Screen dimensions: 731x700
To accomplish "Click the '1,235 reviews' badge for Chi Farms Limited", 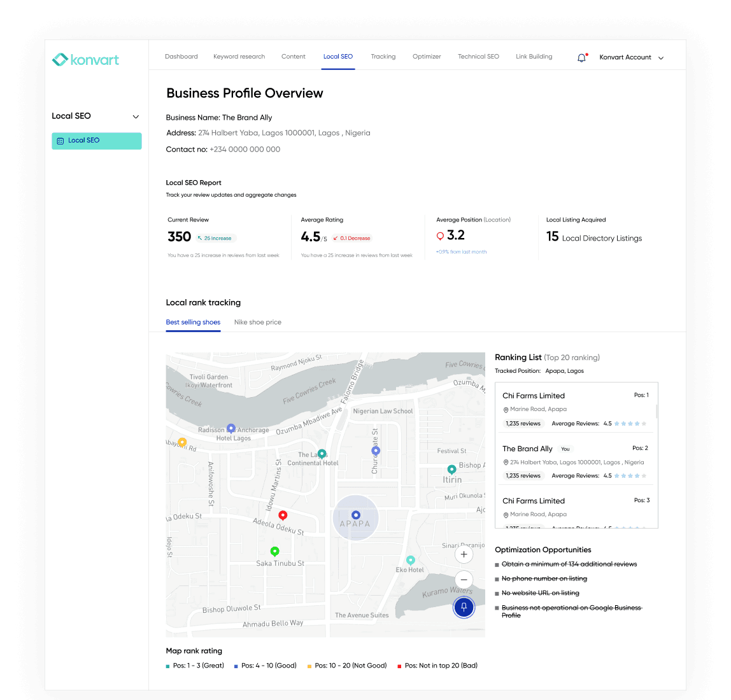I will click(x=523, y=423).
